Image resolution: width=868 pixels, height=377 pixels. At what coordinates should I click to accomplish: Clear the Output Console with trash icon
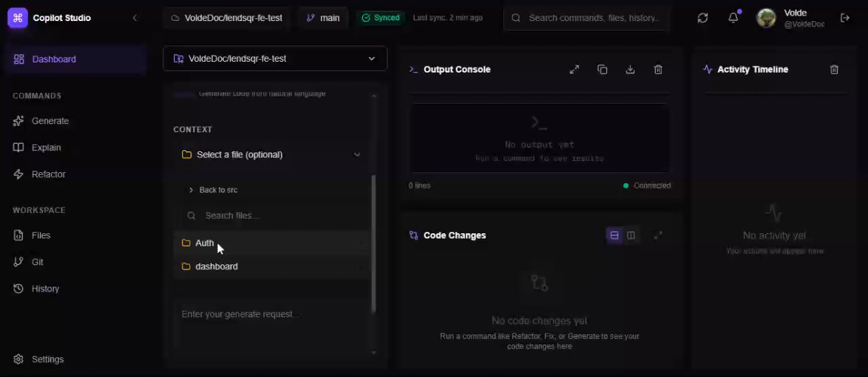(658, 69)
